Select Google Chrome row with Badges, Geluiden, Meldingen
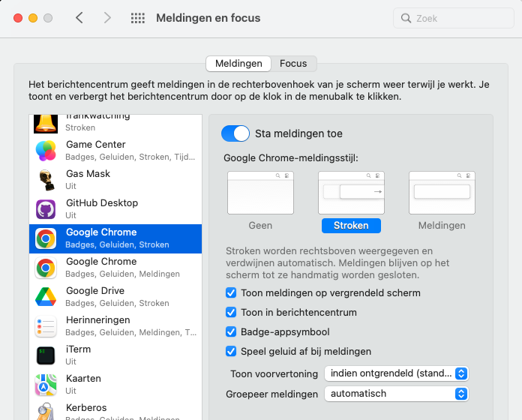 tap(115, 268)
